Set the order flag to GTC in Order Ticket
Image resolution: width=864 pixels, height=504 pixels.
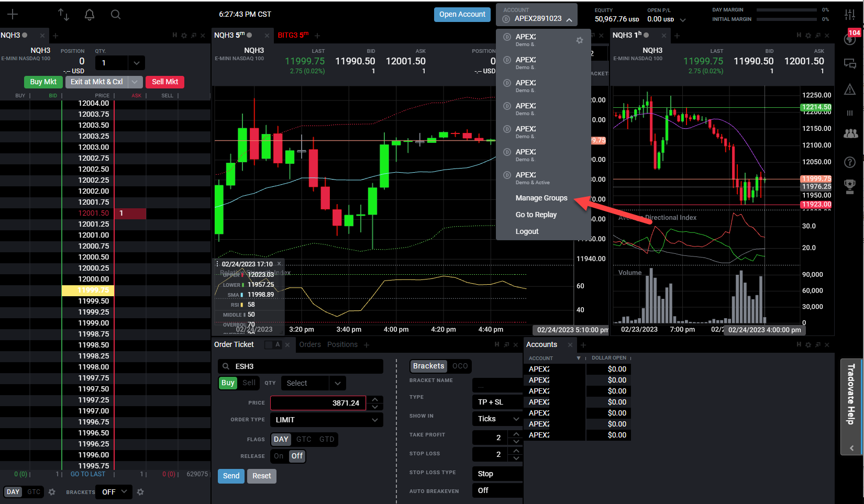pyautogui.click(x=304, y=440)
